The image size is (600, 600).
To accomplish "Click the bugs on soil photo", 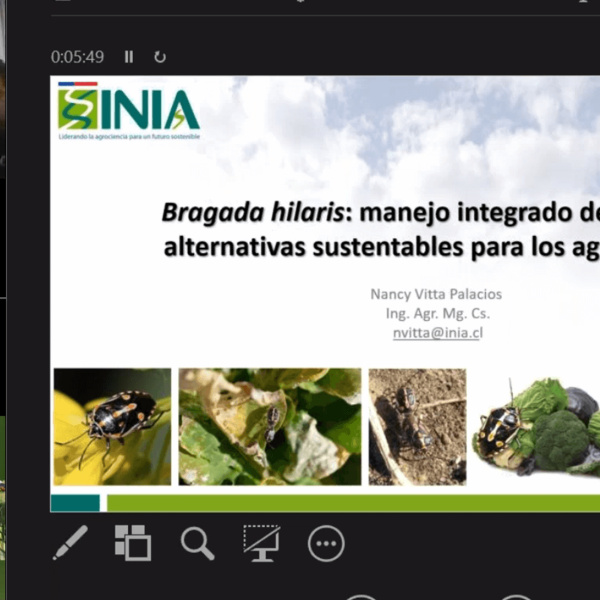I will coord(417,427).
